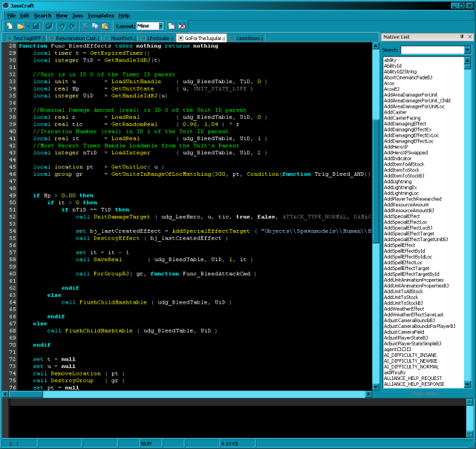Click code editor scroll down arrow
The height and width of the screenshot is (449, 476).
coord(376,387)
